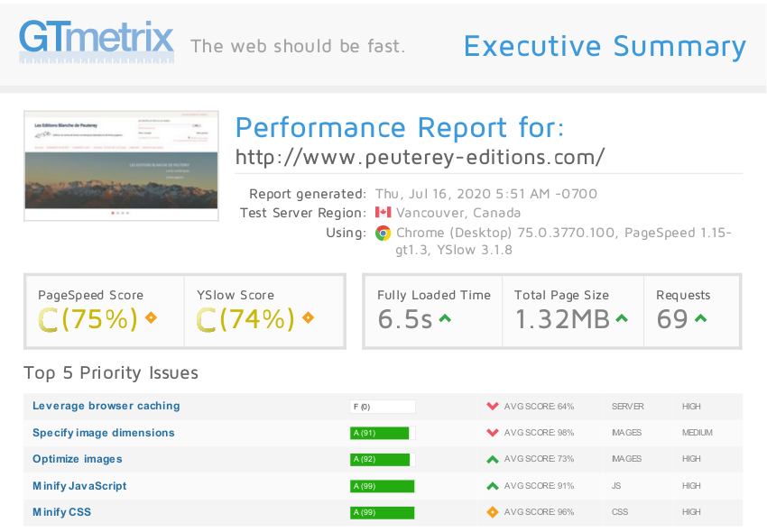Click the website screenshot thumbnail
The height and width of the screenshot is (532, 767).
[x=121, y=165]
